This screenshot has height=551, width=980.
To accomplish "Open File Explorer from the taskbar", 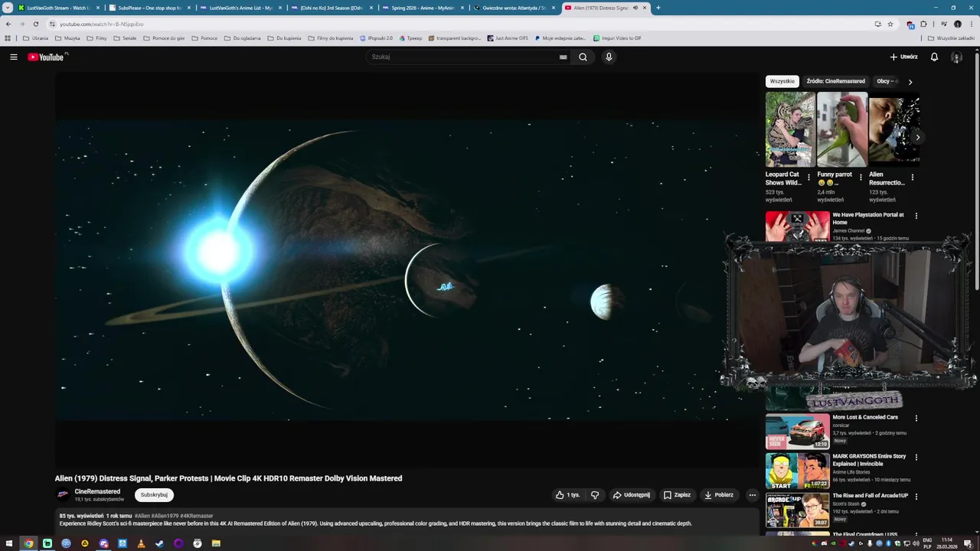I will [x=216, y=543].
